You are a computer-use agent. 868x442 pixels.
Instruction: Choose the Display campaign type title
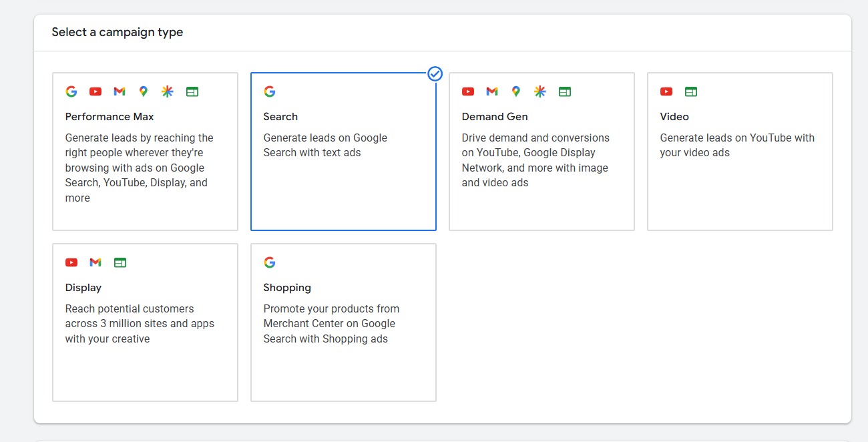[x=83, y=288]
